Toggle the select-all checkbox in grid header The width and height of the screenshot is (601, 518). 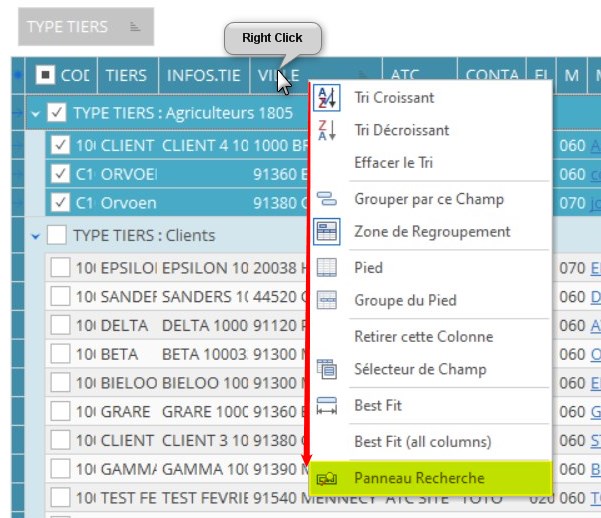(x=45, y=75)
